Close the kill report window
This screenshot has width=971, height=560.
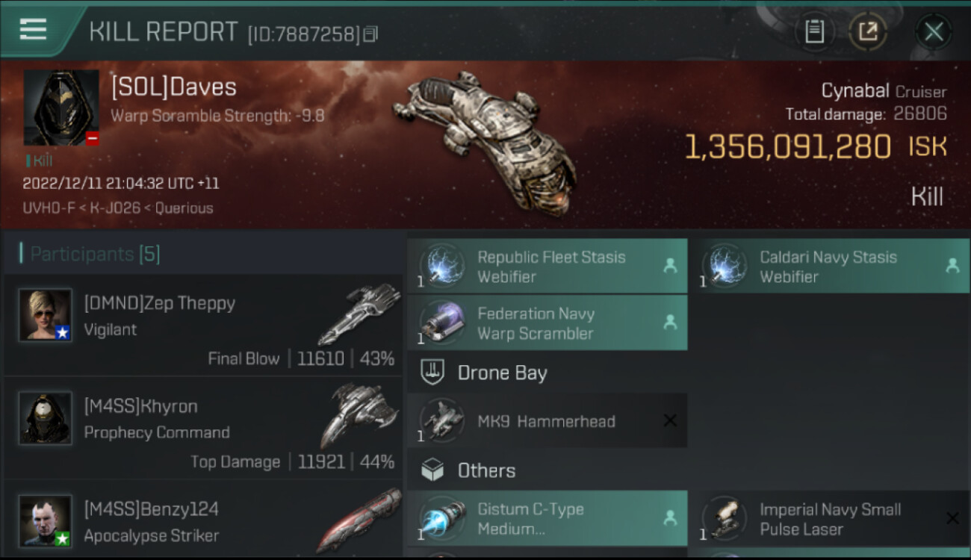(934, 31)
